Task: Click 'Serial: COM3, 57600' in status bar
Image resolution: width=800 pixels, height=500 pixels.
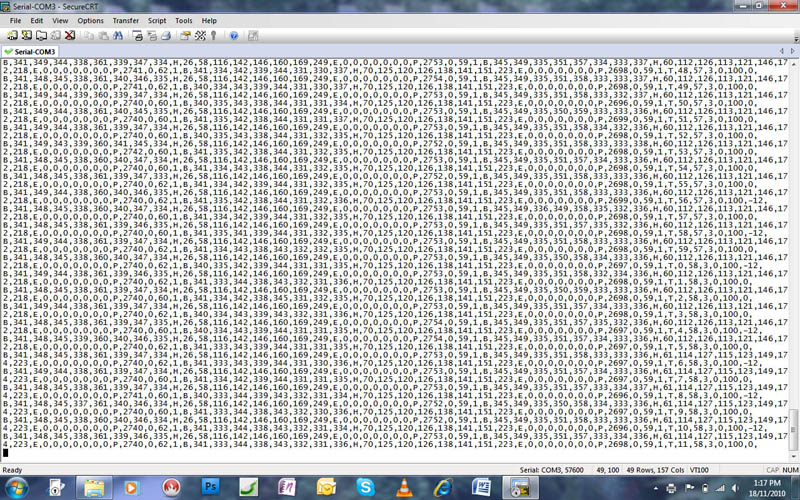Action: click(x=553, y=470)
